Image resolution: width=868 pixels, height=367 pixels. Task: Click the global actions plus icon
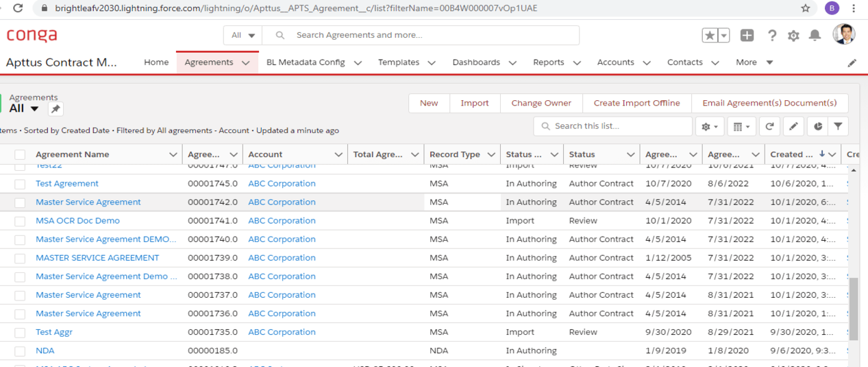tap(747, 36)
